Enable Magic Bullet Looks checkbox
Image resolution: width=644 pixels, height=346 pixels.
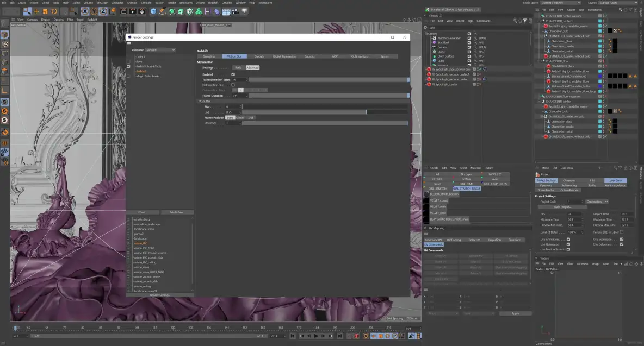tap(128, 76)
